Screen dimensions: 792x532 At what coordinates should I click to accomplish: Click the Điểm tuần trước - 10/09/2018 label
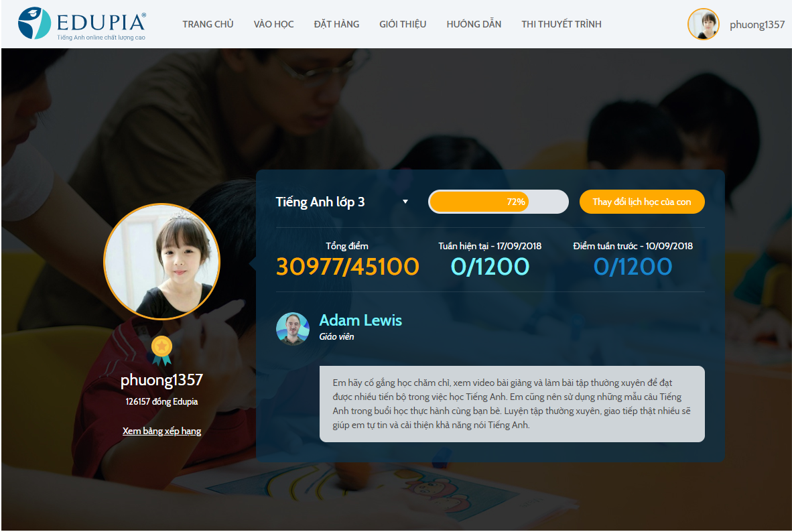tap(633, 246)
